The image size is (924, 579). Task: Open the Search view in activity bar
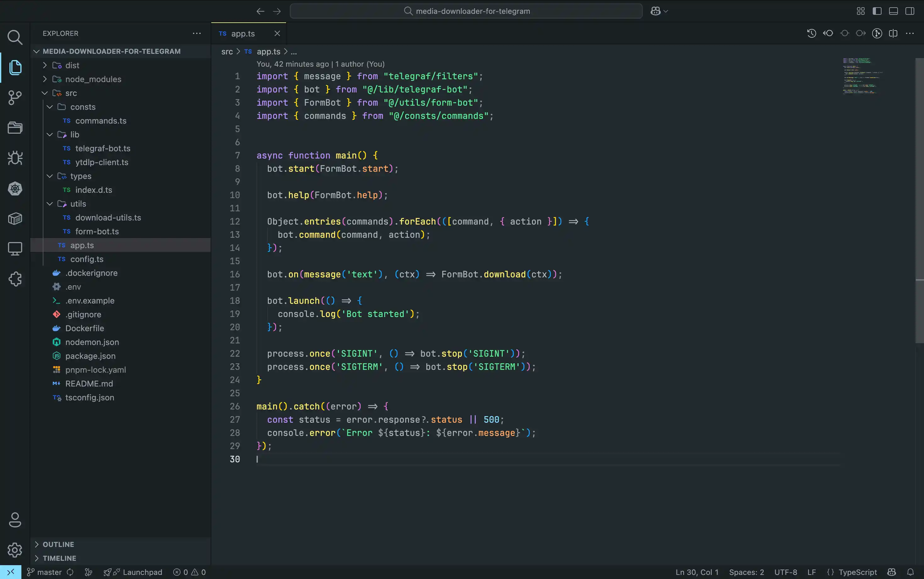pos(15,37)
